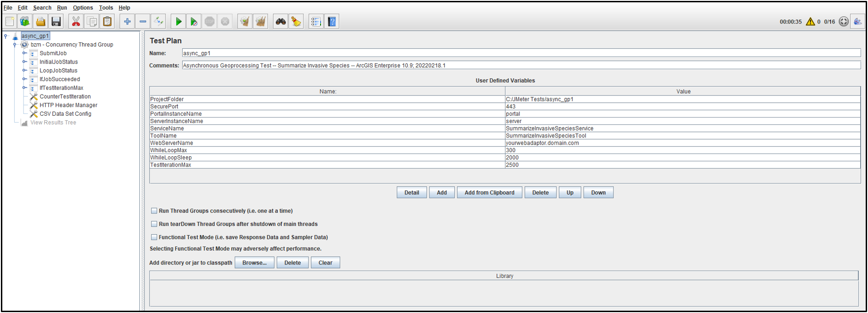Enable Run Thread Groups consecutively checkbox
Image resolution: width=868 pixels, height=313 pixels.
point(154,211)
